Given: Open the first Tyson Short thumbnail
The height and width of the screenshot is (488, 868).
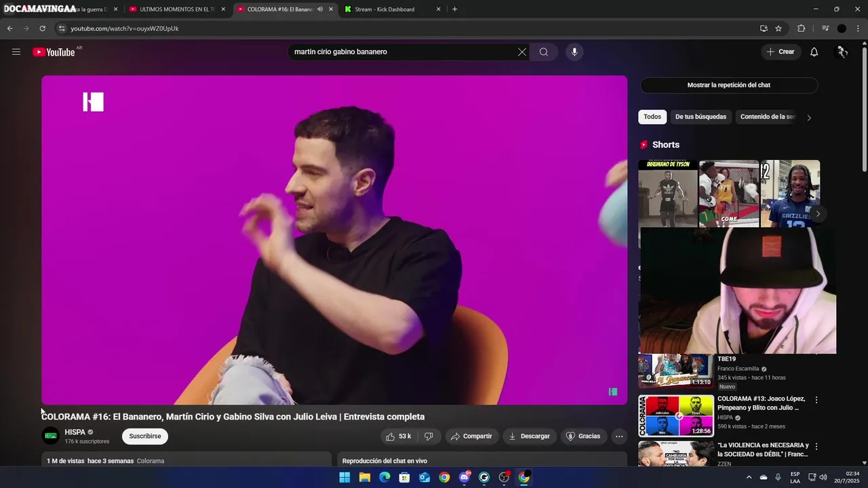Looking at the screenshot, I should 667,194.
